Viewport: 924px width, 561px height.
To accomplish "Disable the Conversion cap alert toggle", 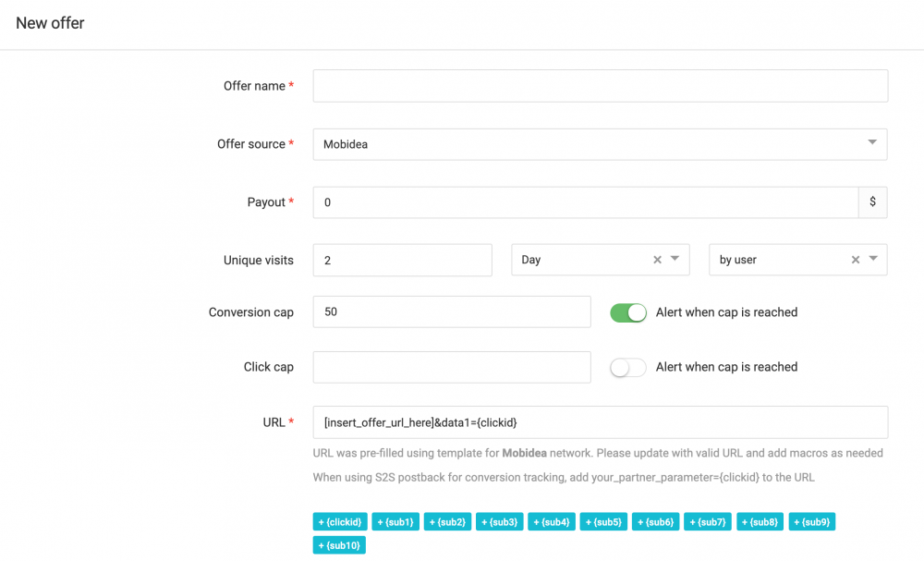I will (628, 313).
